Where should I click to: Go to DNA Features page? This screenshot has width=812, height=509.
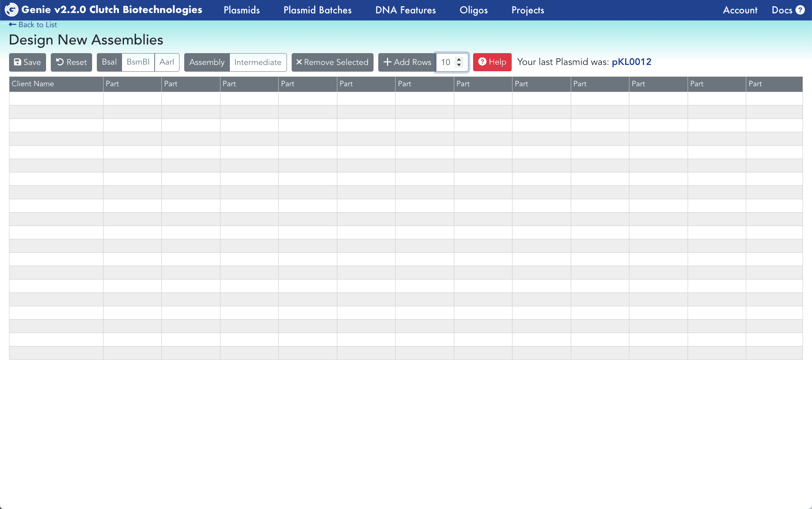pyautogui.click(x=405, y=10)
